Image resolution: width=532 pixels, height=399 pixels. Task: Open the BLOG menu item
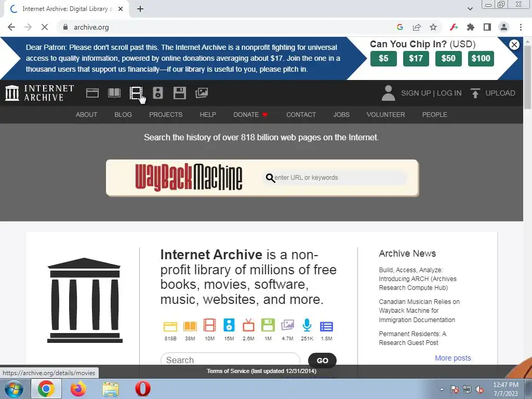click(x=123, y=115)
